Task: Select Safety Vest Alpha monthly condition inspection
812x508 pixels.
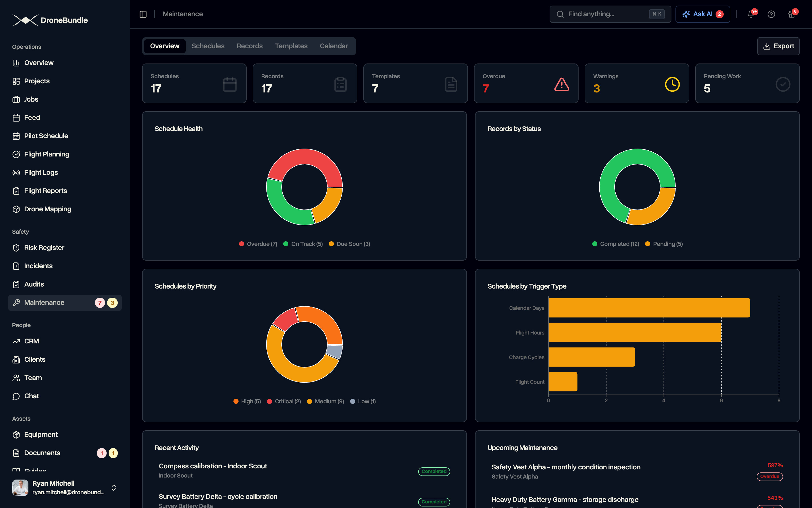Action: (637, 471)
